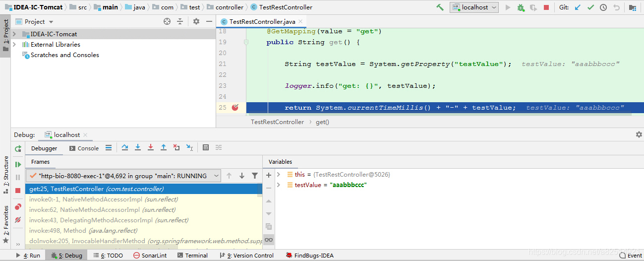Image resolution: width=644 pixels, height=261 pixels.
Task: Open the localhost run configuration dropdown
Action: (474, 7)
